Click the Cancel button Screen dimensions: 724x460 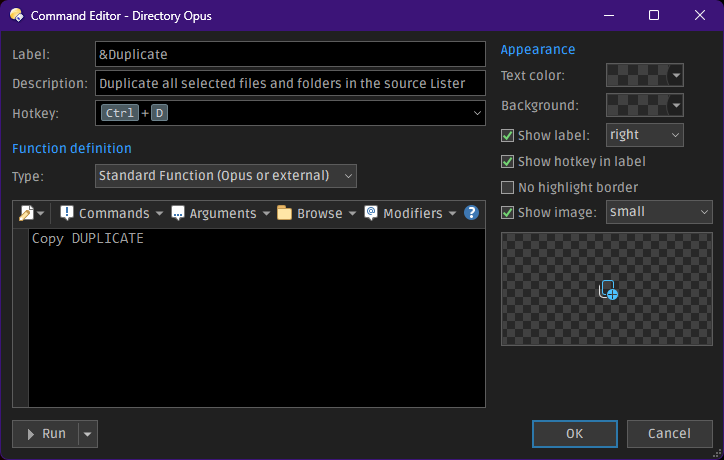[x=670, y=434]
